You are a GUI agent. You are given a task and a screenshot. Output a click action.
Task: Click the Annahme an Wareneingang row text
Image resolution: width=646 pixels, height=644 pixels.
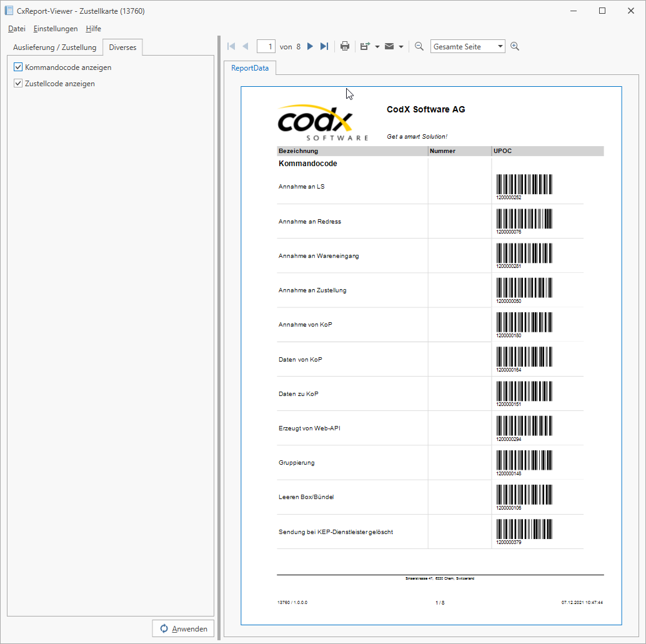319,256
